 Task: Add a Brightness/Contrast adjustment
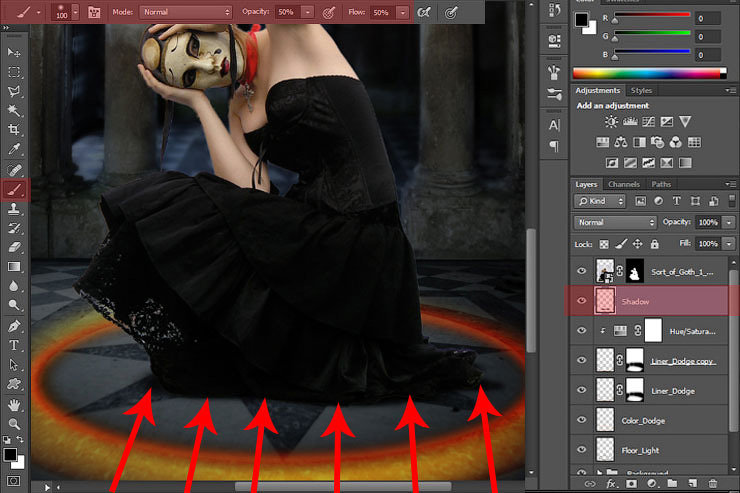click(611, 122)
